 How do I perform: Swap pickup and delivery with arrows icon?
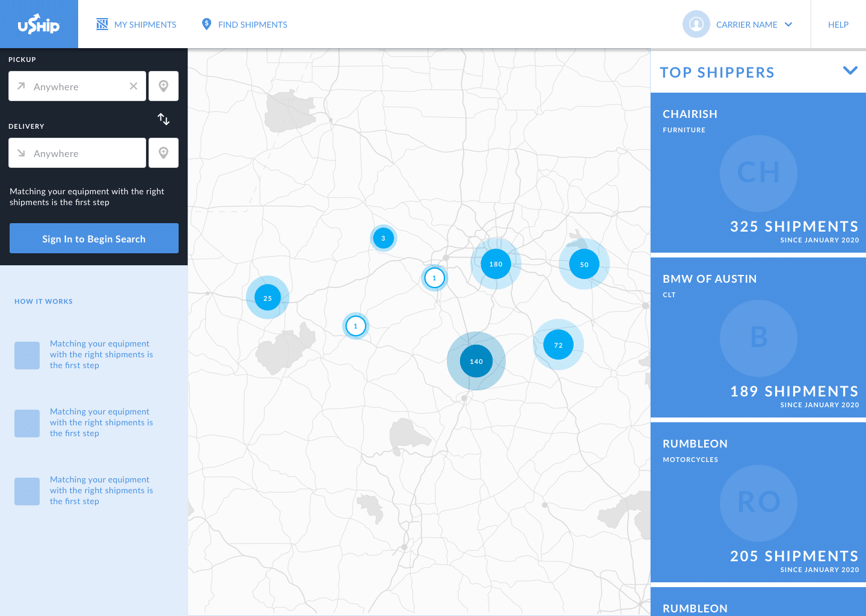point(164,119)
